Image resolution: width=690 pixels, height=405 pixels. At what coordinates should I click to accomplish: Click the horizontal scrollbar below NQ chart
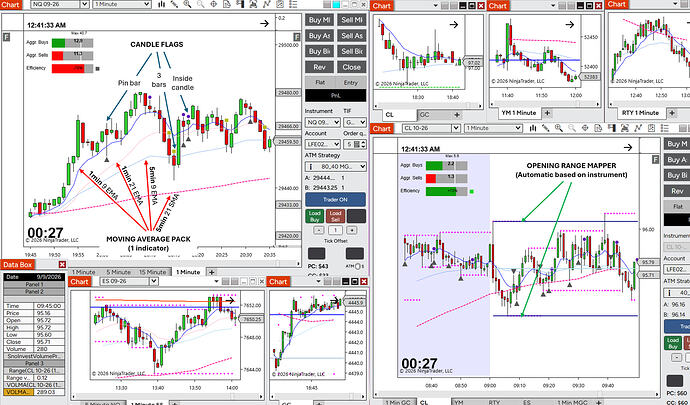(x=152, y=264)
